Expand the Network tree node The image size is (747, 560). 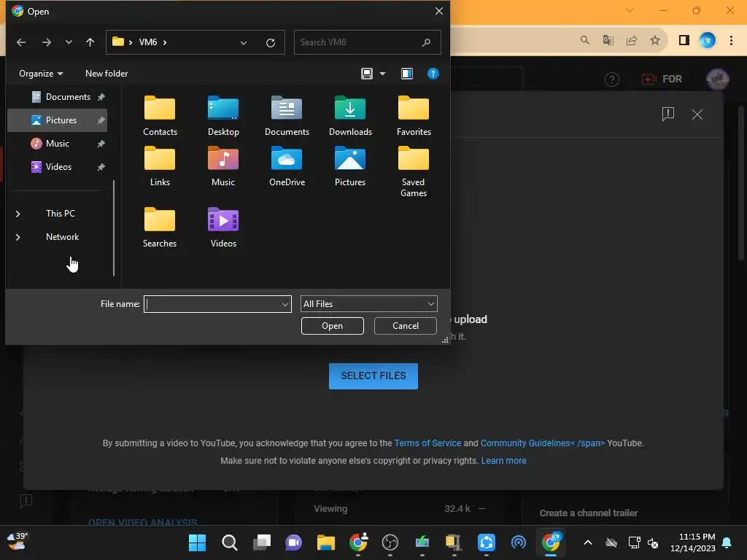pyautogui.click(x=18, y=237)
